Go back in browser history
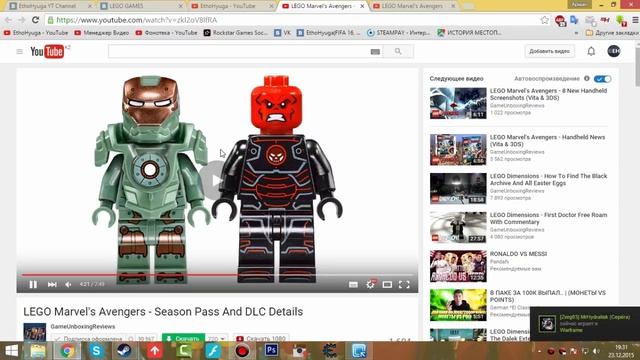The image size is (640, 360). coord(8,20)
